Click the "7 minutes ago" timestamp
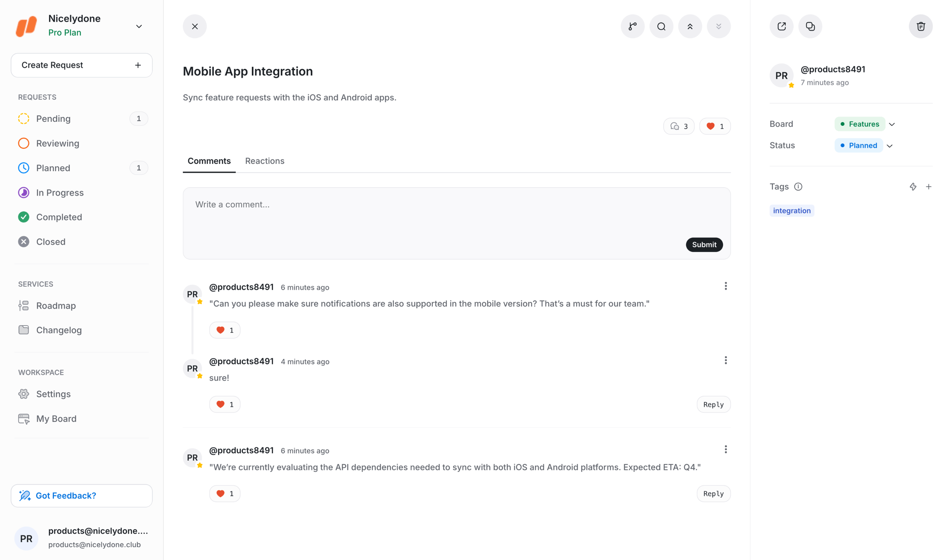Image resolution: width=952 pixels, height=560 pixels. pos(824,82)
